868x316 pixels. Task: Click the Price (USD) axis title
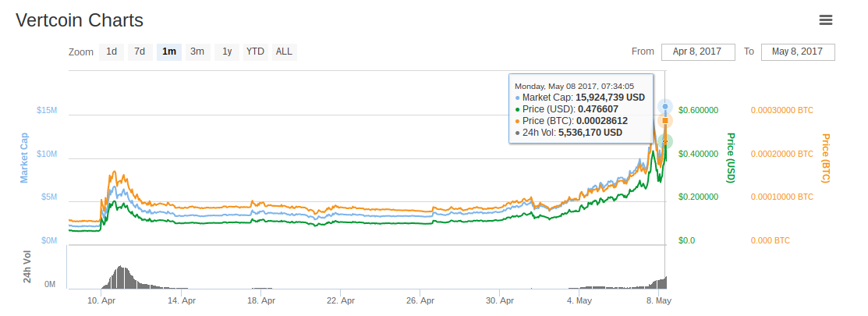tap(730, 158)
